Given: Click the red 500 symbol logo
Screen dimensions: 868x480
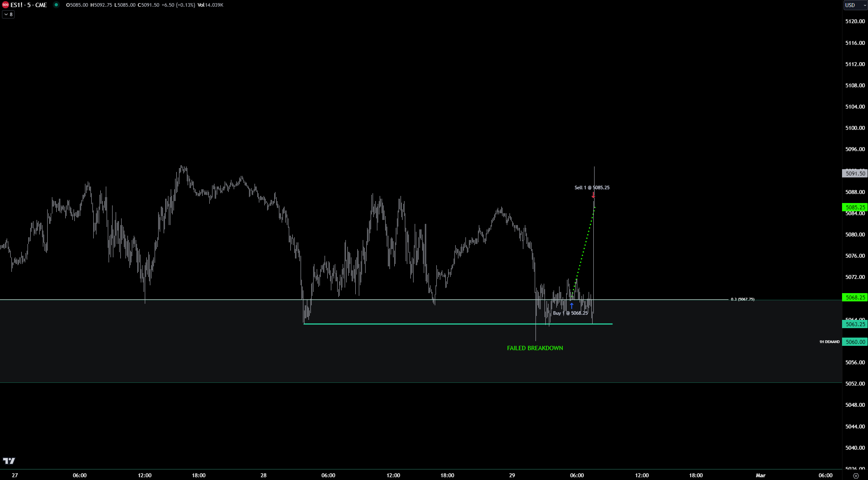Looking at the screenshot, I should coord(5,5).
